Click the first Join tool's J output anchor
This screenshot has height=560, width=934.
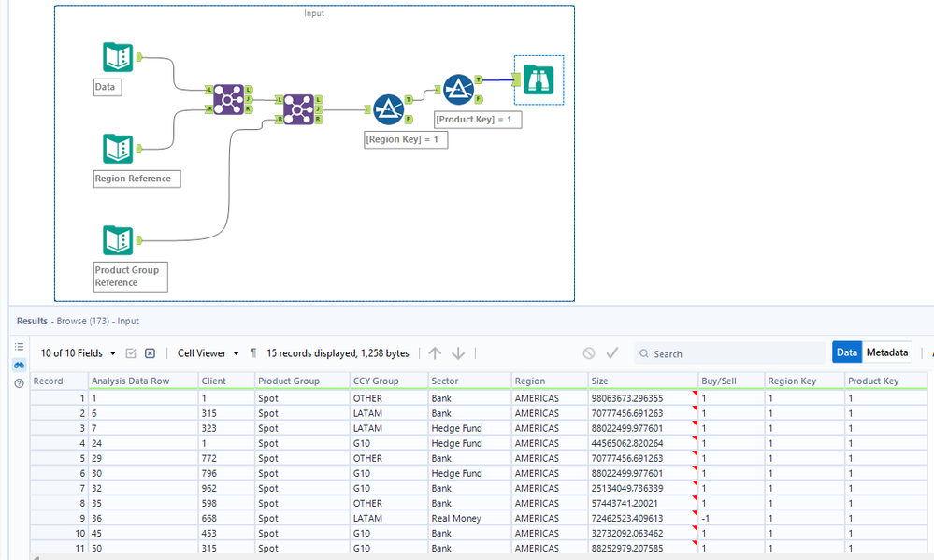[249, 99]
